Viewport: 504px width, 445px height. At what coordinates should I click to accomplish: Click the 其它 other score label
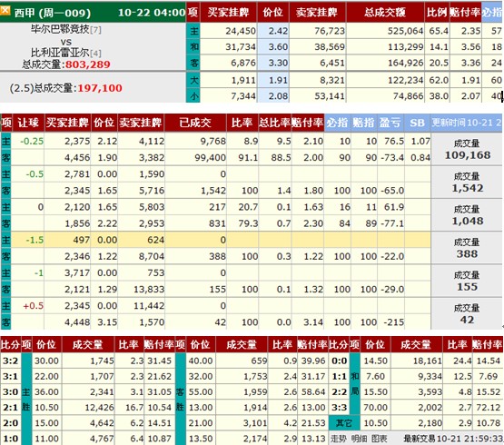[344, 423]
